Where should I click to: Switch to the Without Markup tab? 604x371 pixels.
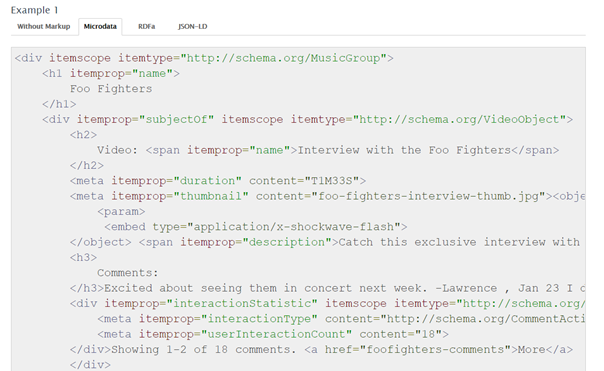click(44, 27)
